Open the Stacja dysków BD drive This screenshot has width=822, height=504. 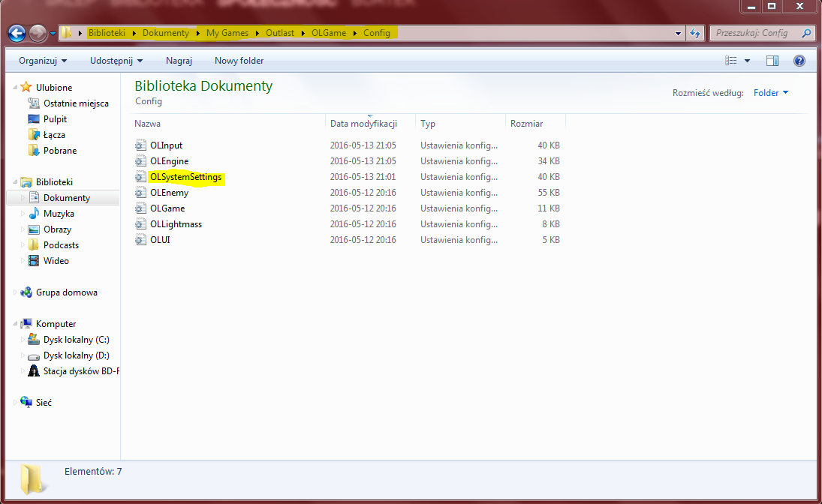tap(81, 371)
